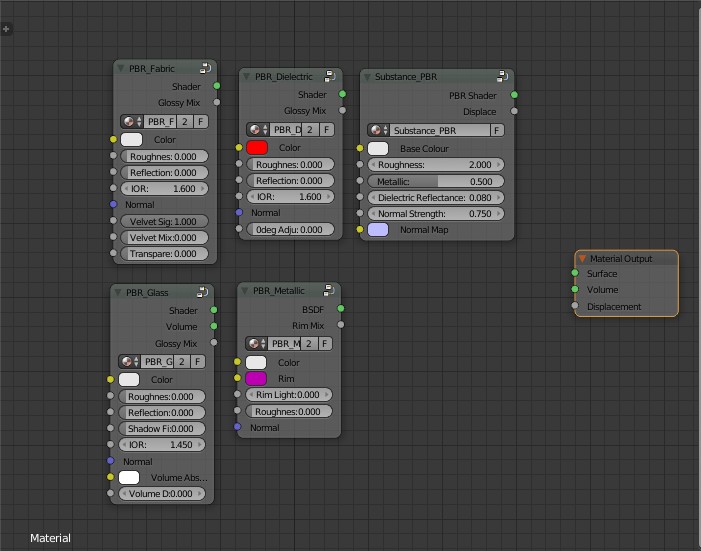Collapse the PBR_Fabric node
Image resolution: width=701 pixels, height=551 pixels.
121,68
